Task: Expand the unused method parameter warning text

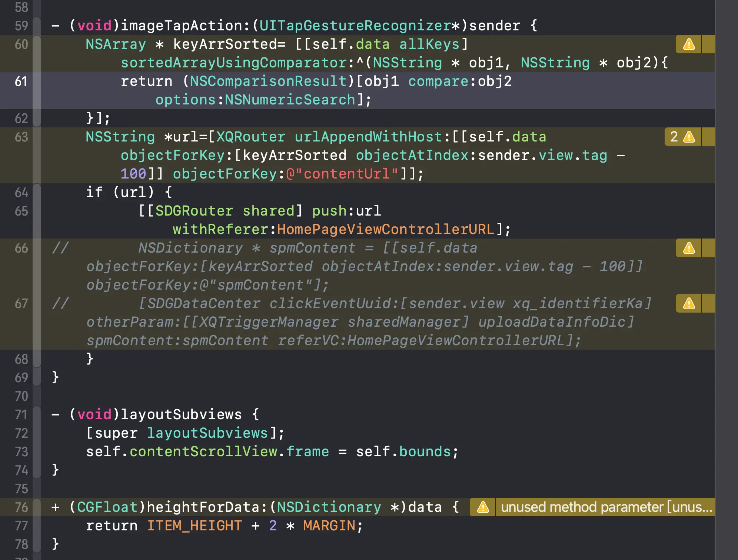Action: (x=606, y=507)
